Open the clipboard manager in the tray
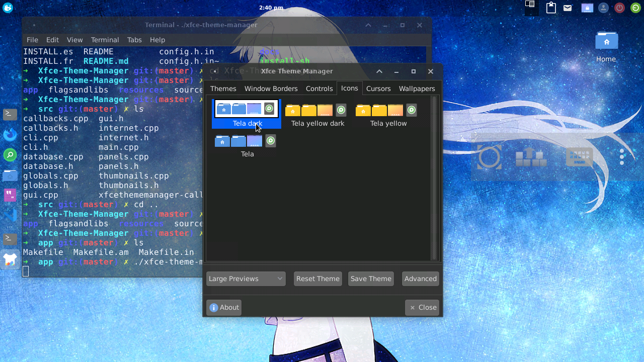Screen dimensions: 644x362 coord(551,8)
